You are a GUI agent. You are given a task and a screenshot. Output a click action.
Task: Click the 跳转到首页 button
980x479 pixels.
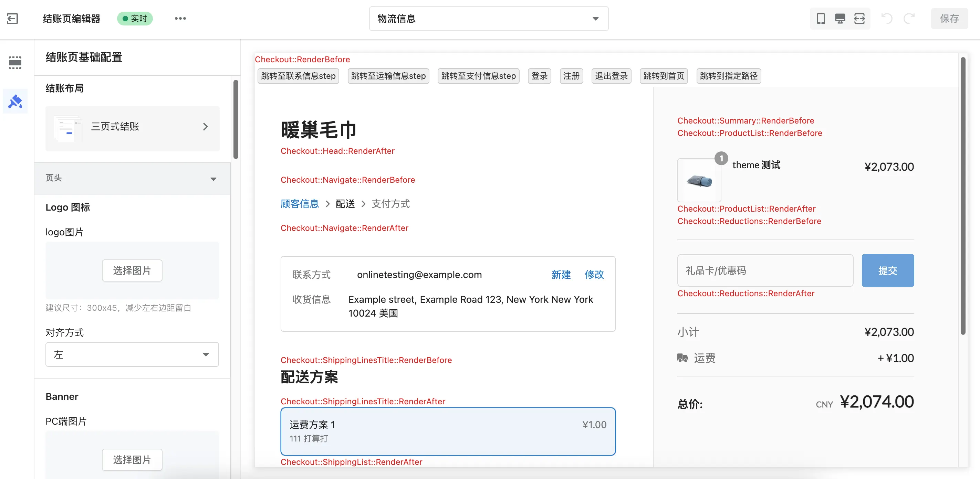click(664, 76)
